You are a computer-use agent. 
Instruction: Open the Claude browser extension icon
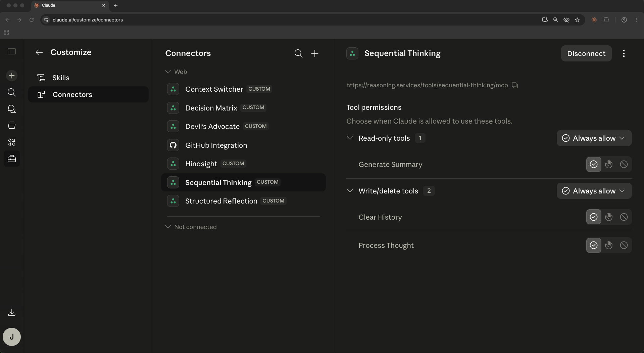point(594,20)
